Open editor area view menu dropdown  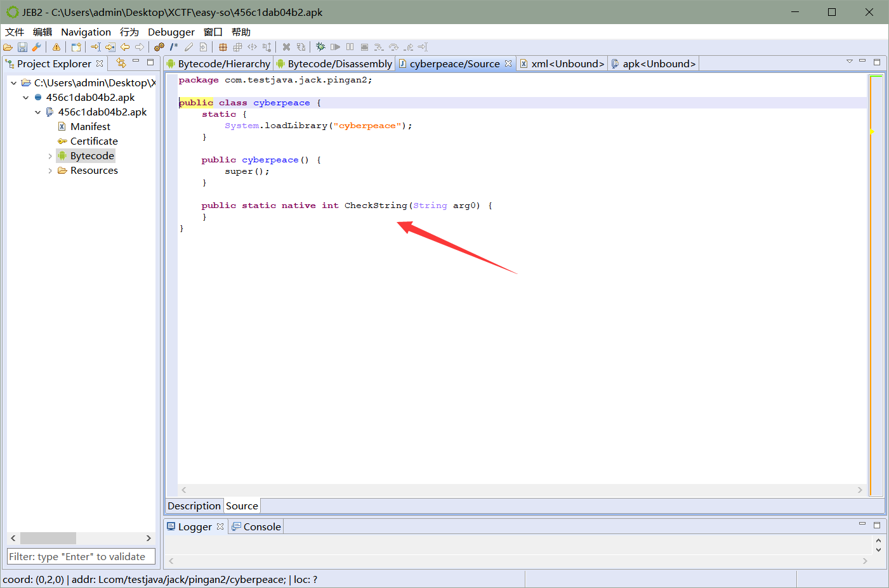(x=850, y=62)
